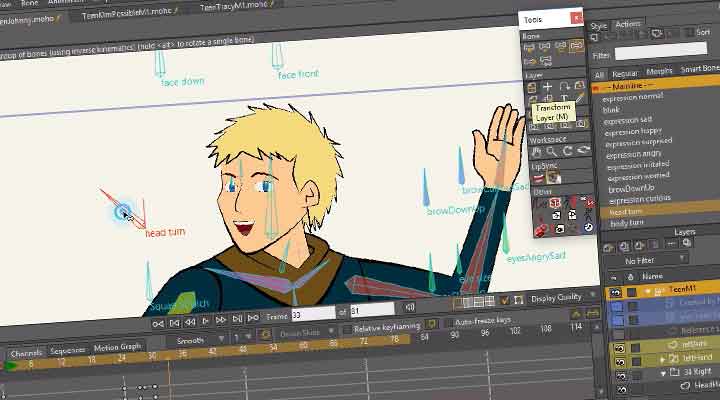This screenshot has height=400, width=720.
Task: Select the 'expression happy' action
Action: [x=633, y=132]
